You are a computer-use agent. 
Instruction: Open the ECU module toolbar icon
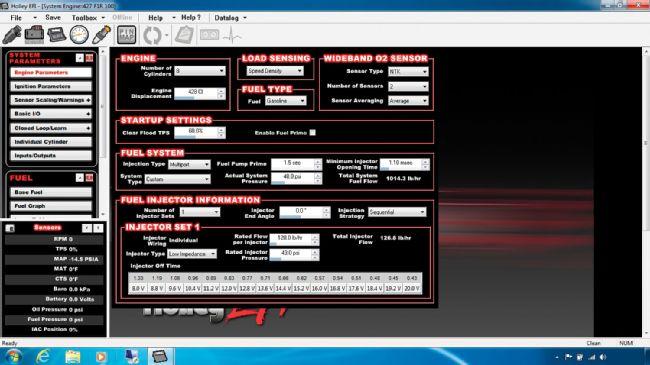pyautogui.click(x=56, y=34)
